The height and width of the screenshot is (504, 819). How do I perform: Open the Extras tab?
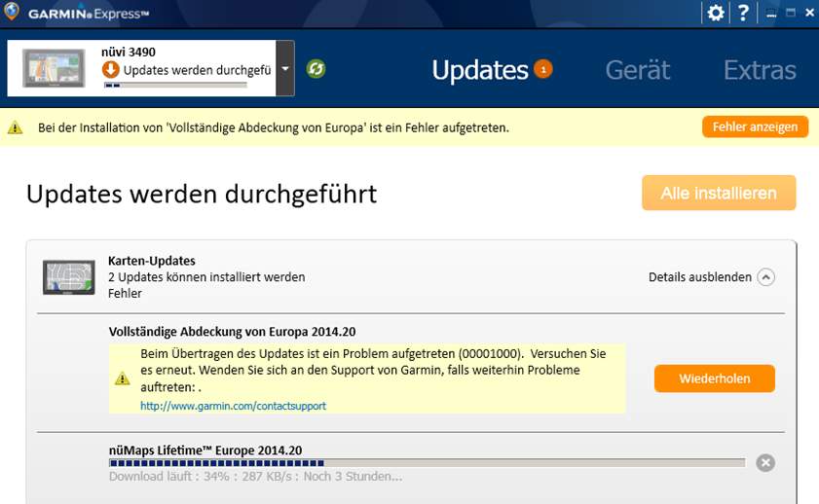(x=760, y=70)
